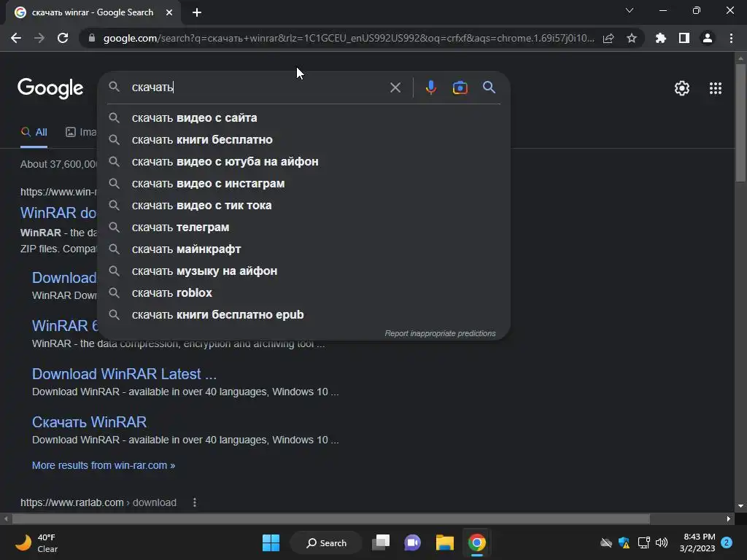Open the weather widget showing 40°F
This screenshot has width=747, height=560.
(x=36, y=542)
